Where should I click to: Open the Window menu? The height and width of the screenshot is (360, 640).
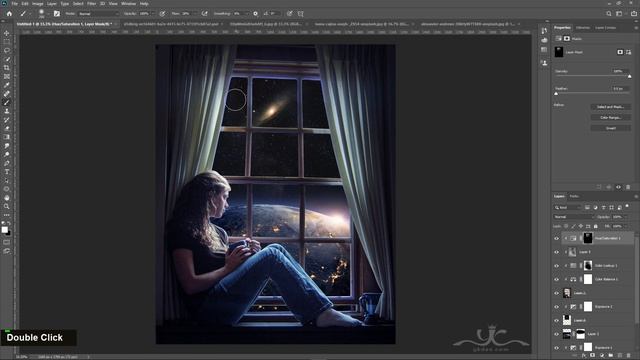point(129,4)
